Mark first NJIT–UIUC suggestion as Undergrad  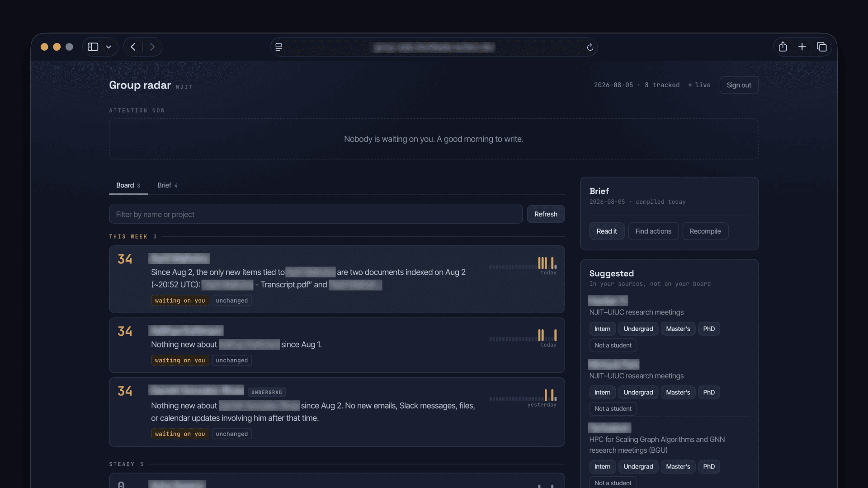(638, 329)
